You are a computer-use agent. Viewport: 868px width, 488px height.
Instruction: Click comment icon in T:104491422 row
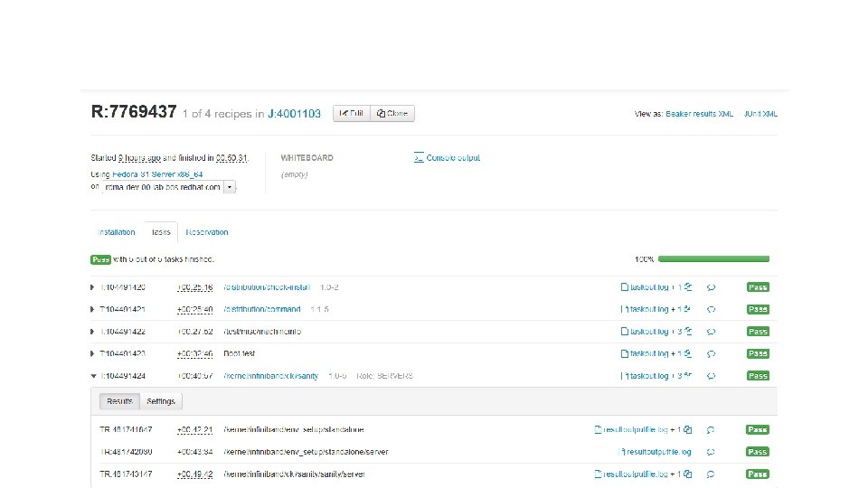[x=711, y=332]
